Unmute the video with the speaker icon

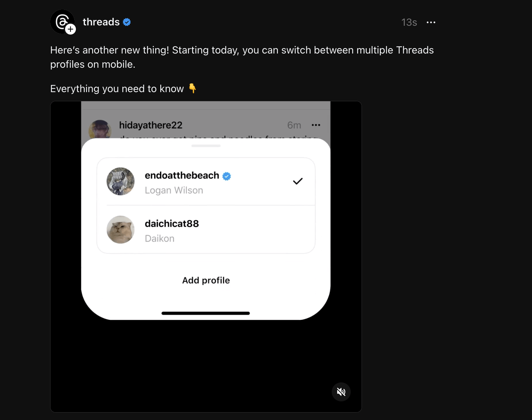point(341,392)
